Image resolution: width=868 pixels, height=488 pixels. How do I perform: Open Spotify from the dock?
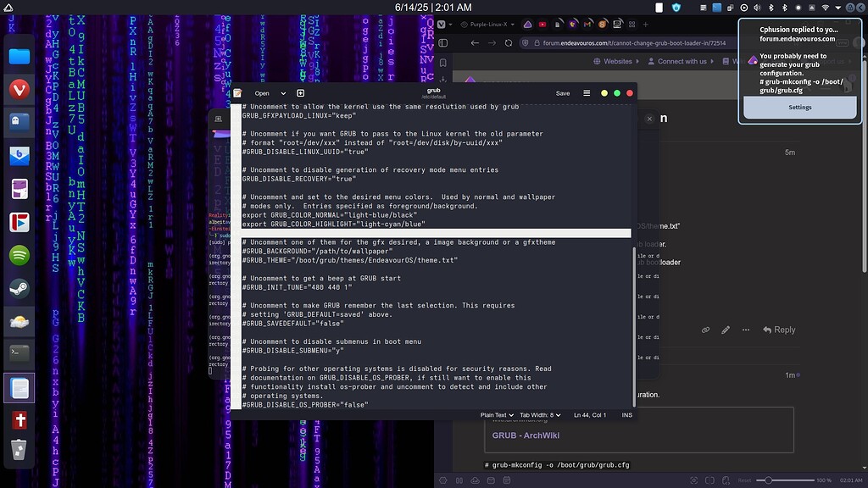pos(19,254)
